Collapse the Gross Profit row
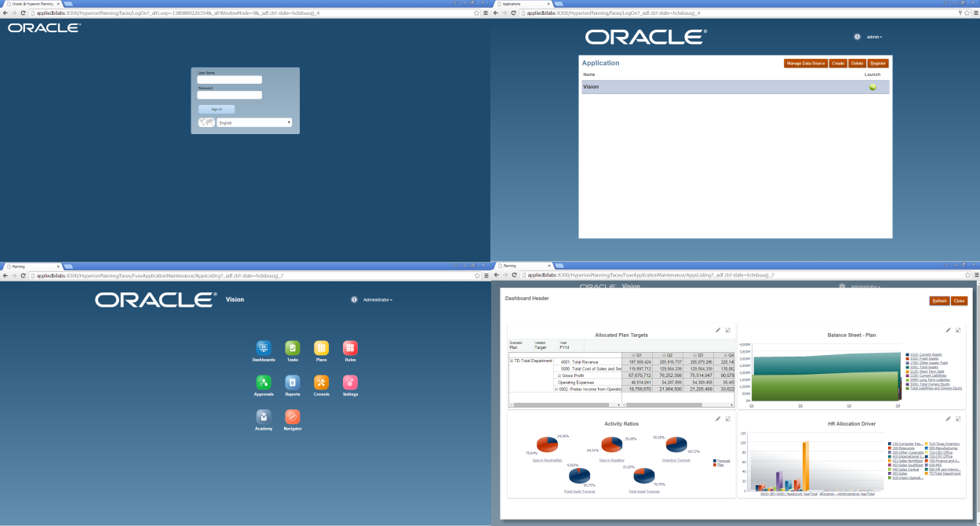980x526 pixels. tap(560, 375)
